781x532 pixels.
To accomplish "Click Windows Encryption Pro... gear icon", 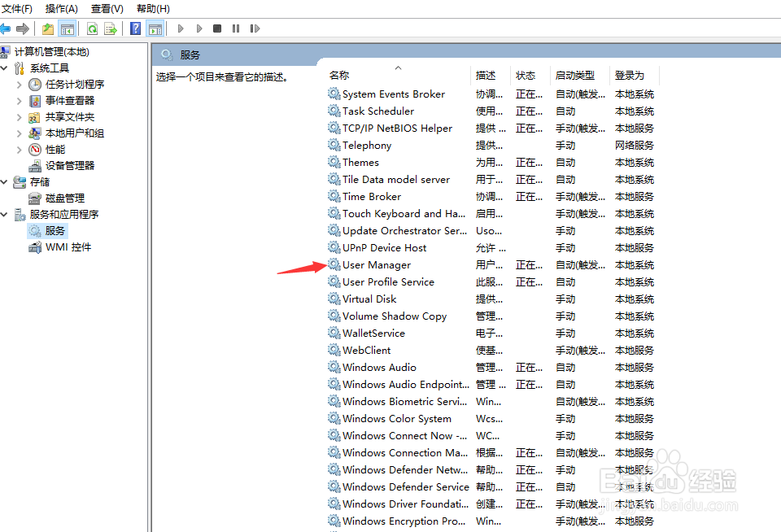I will pyautogui.click(x=334, y=521).
